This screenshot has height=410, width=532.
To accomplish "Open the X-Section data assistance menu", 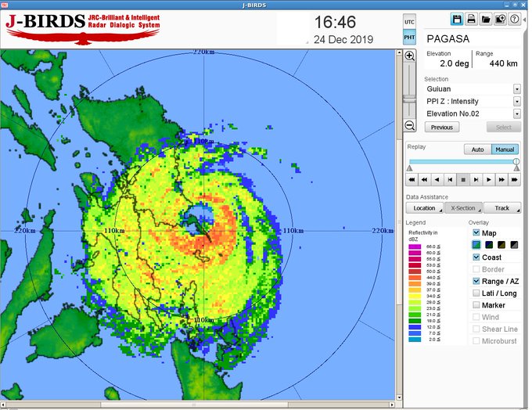I will [x=463, y=207].
